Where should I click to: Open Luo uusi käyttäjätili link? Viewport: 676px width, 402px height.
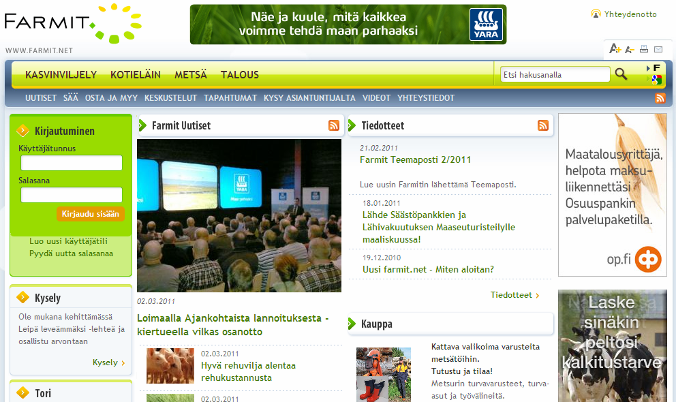(x=69, y=241)
